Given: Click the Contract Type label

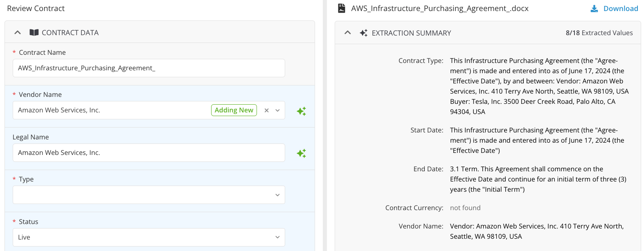Looking at the screenshot, I should point(421,61).
